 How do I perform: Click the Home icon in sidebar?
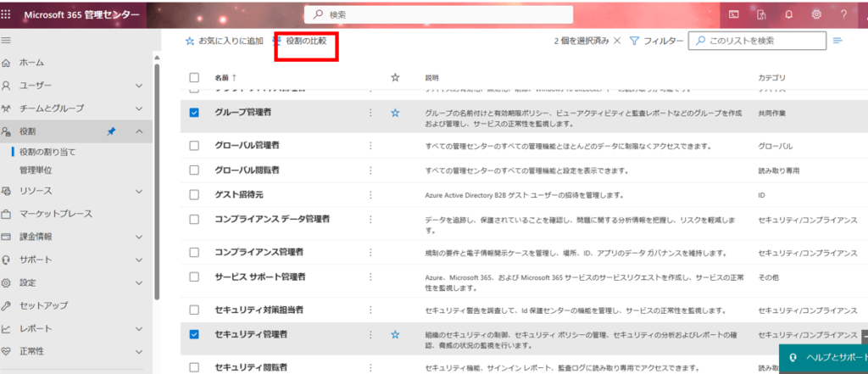[x=7, y=63]
